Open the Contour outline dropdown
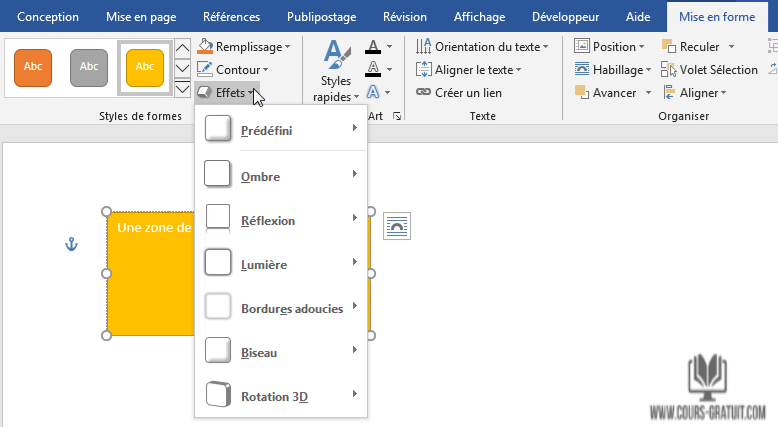This screenshot has height=427, width=778. click(x=238, y=70)
